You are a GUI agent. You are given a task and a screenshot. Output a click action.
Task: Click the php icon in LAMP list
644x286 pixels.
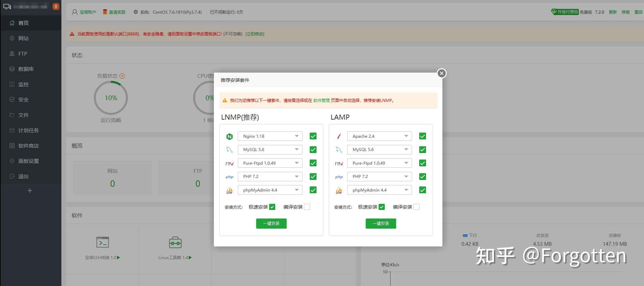[339, 177]
